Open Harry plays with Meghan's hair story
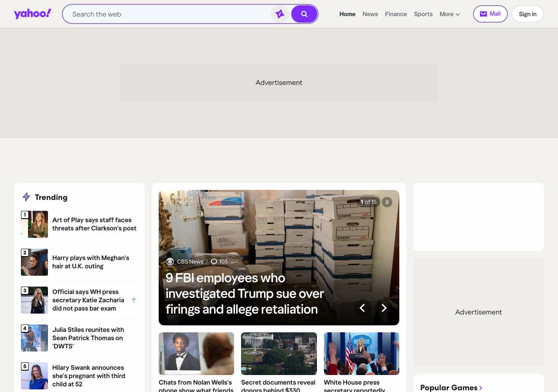 click(x=91, y=262)
